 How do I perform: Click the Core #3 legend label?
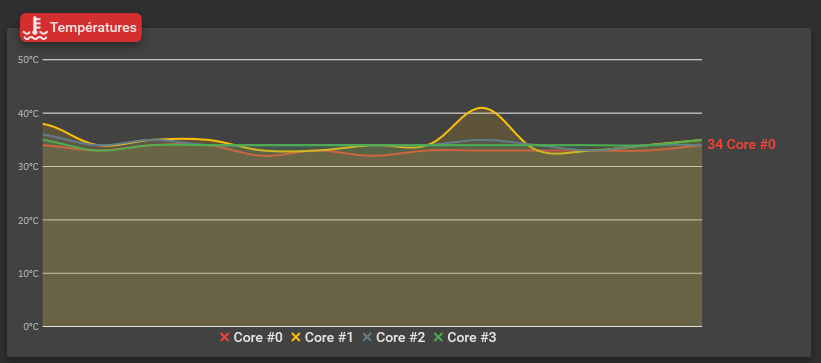(471, 338)
